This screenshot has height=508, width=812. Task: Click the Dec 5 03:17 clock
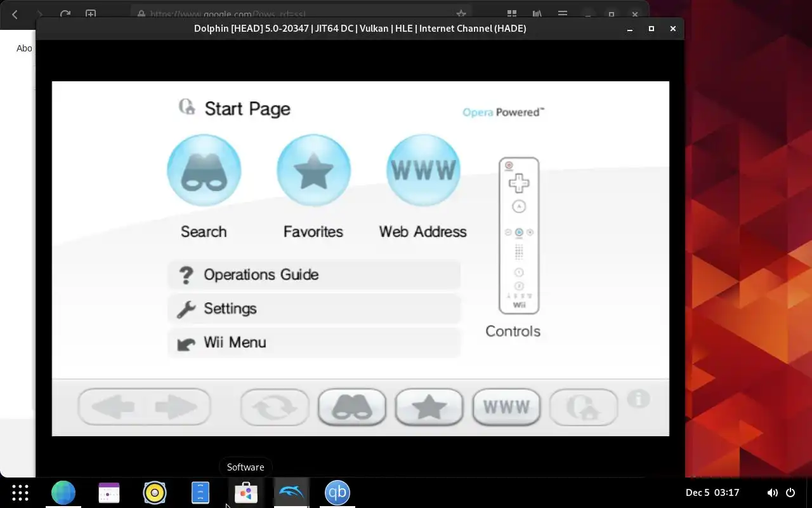pos(712,493)
